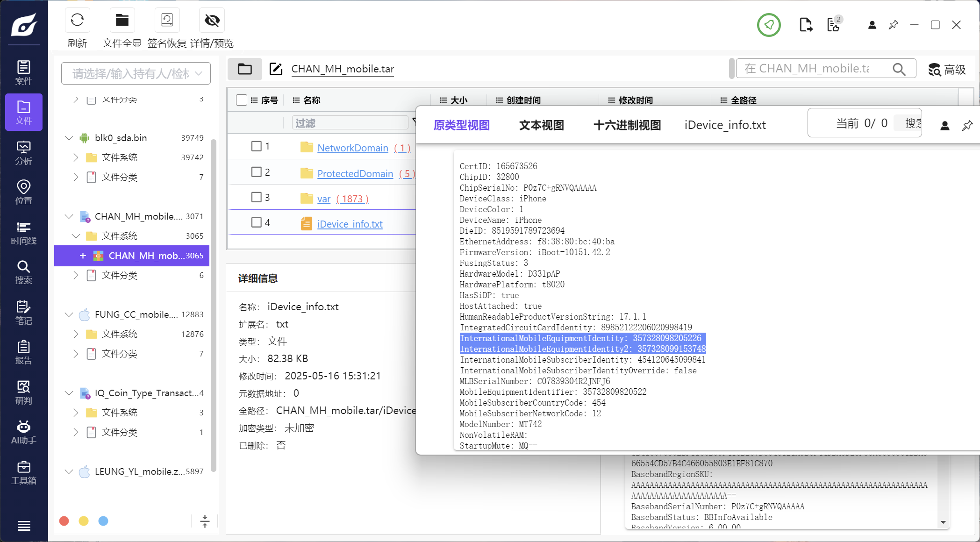Open the task list icon with badge 2
Viewport: 980px width, 542px height.
[x=834, y=24]
